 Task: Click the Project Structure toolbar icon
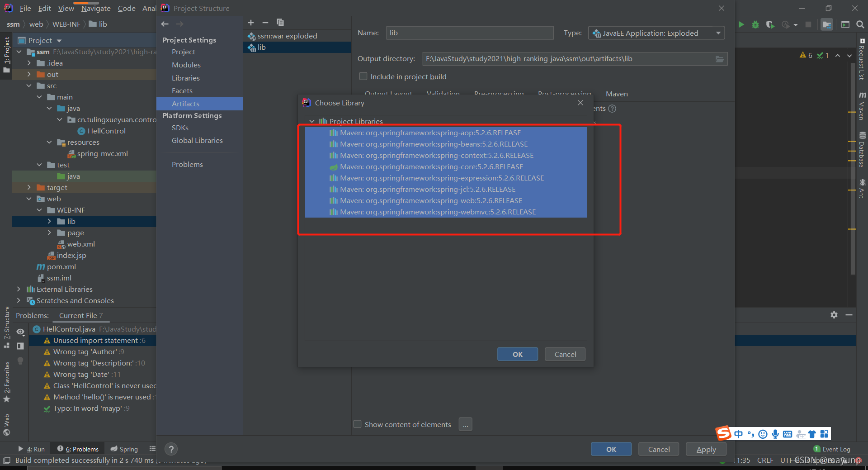pos(827,24)
